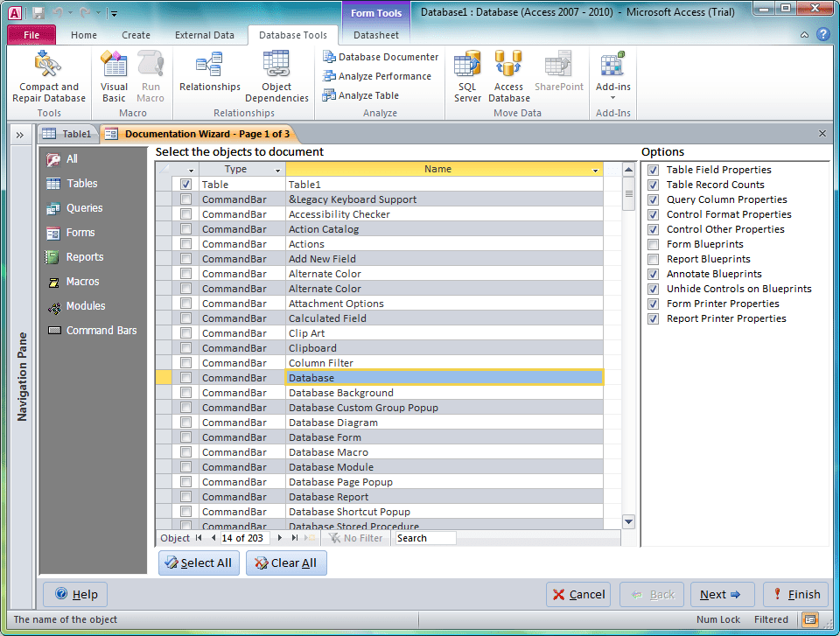Toggle Annotate Blueprints option
This screenshot has height=636, width=840.
tap(653, 275)
